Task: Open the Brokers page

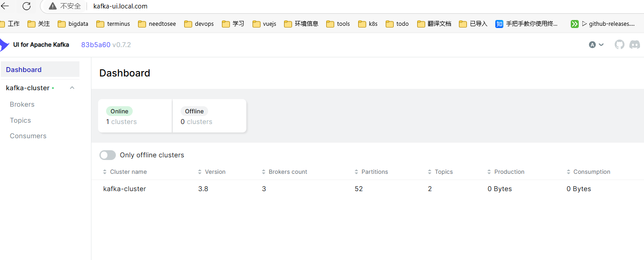Action: click(x=22, y=104)
